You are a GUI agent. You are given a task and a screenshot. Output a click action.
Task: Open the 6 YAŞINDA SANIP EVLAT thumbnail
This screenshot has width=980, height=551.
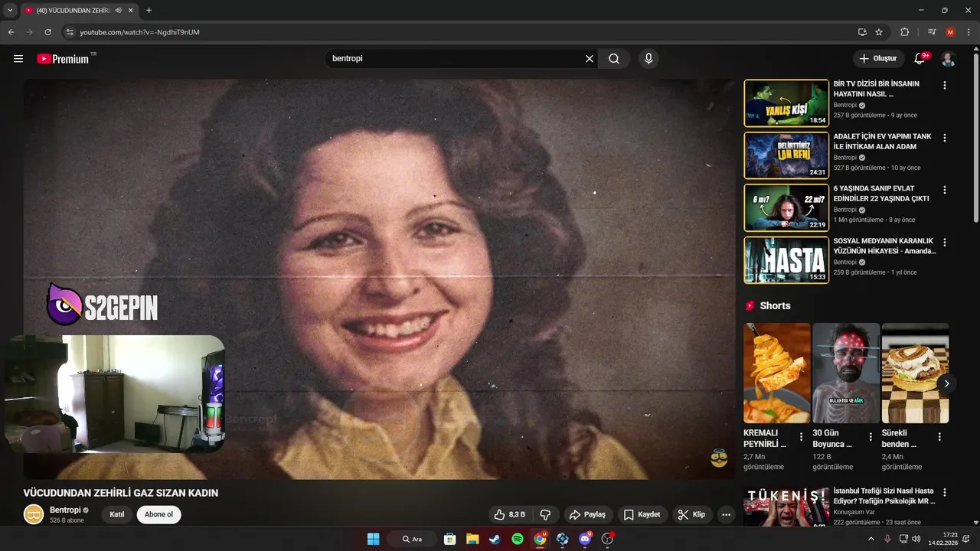786,207
